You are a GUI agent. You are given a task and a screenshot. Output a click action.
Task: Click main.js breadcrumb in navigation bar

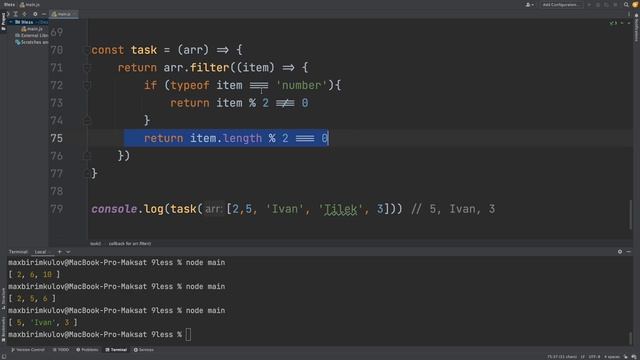(x=30, y=4)
